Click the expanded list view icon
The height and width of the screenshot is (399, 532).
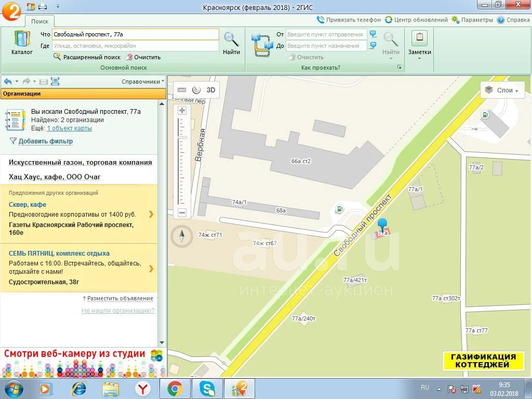tap(55, 82)
